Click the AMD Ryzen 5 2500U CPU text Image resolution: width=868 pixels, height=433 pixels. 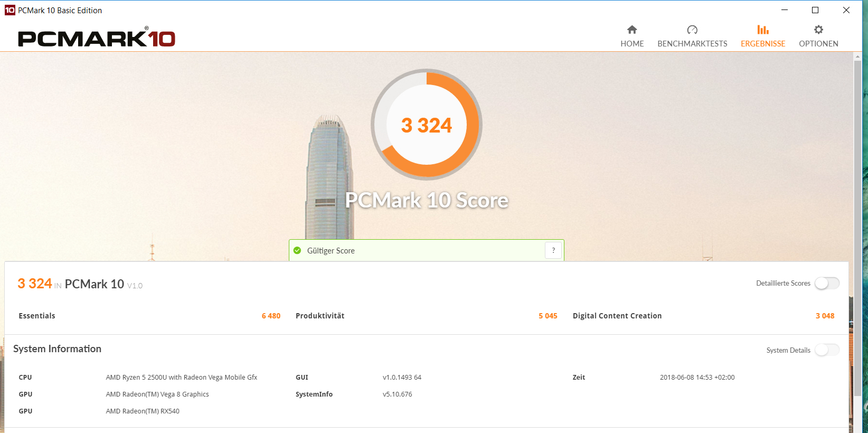pyautogui.click(x=182, y=378)
